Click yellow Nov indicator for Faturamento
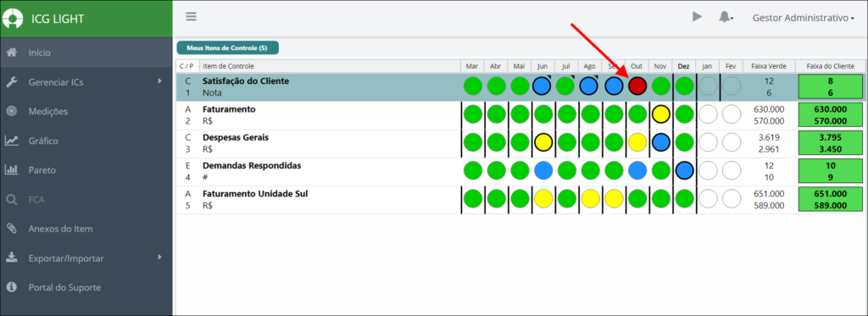This screenshot has width=868, height=316. coord(661,114)
